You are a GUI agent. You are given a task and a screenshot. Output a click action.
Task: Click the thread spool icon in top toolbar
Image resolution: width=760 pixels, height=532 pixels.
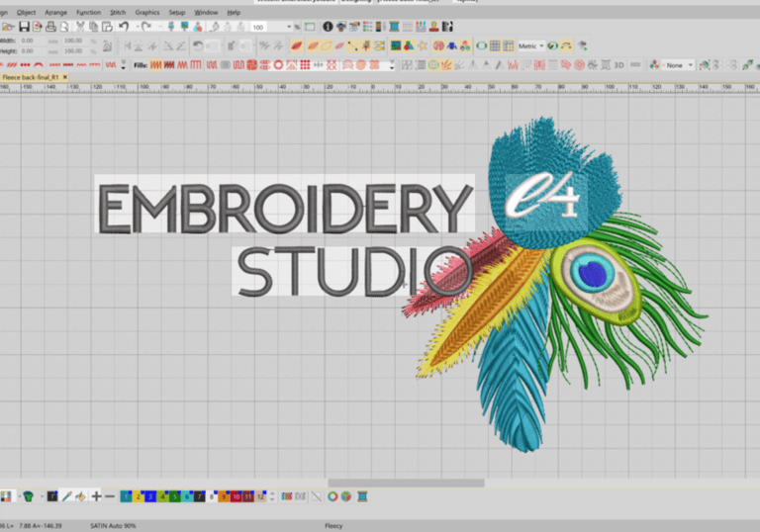click(x=394, y=27)
